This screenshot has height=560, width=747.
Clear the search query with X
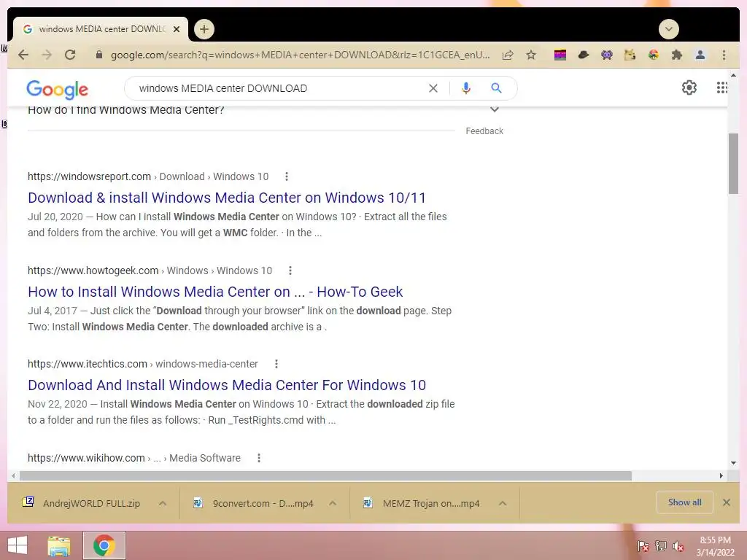tap(433, 88)
